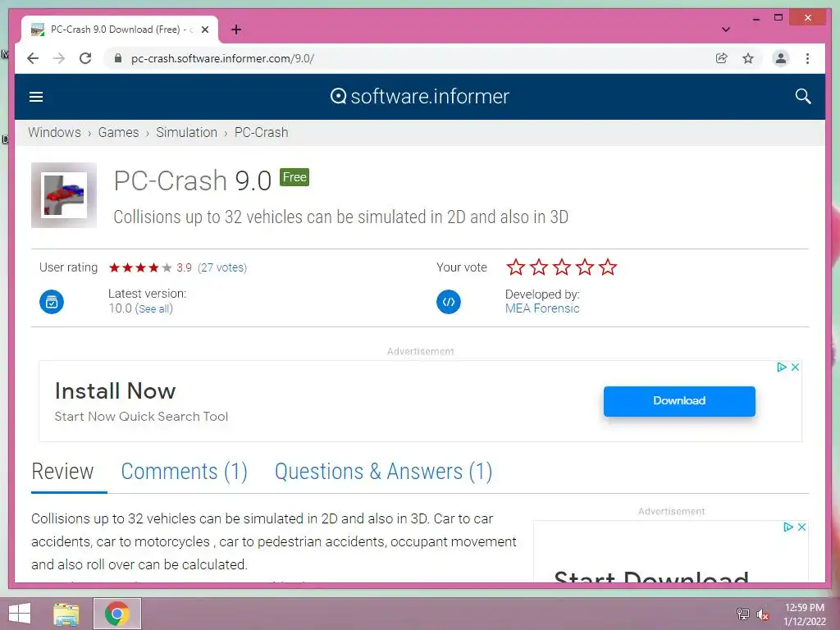Open the site search magnifier icon
This screenshot has height=630, width=840.
802,97
